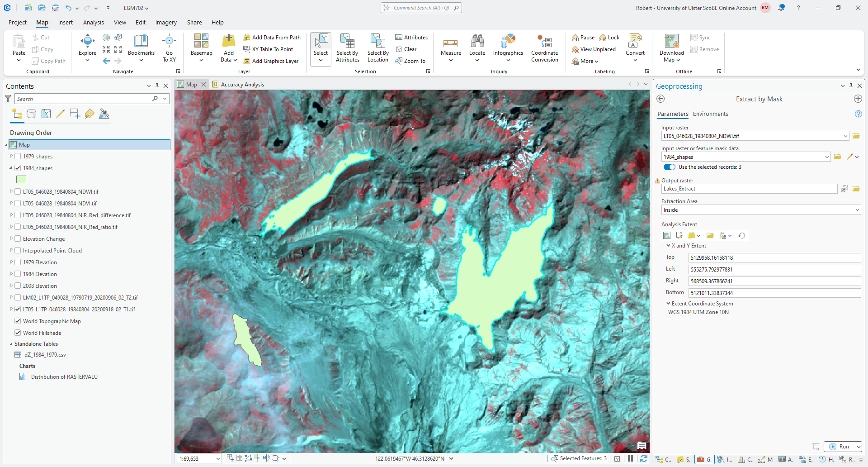
Task: Clear the current selection
Action: pos(406,49)
